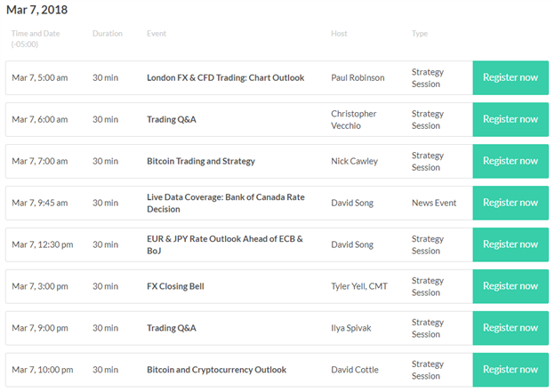Open Live Data Coverage: Bank of Canada event
The width and height of the screenshot is (555, 392).
pos(226,203)
